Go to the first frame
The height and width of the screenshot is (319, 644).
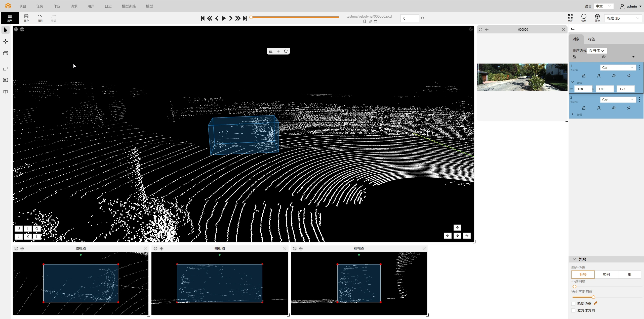point(203,18)
